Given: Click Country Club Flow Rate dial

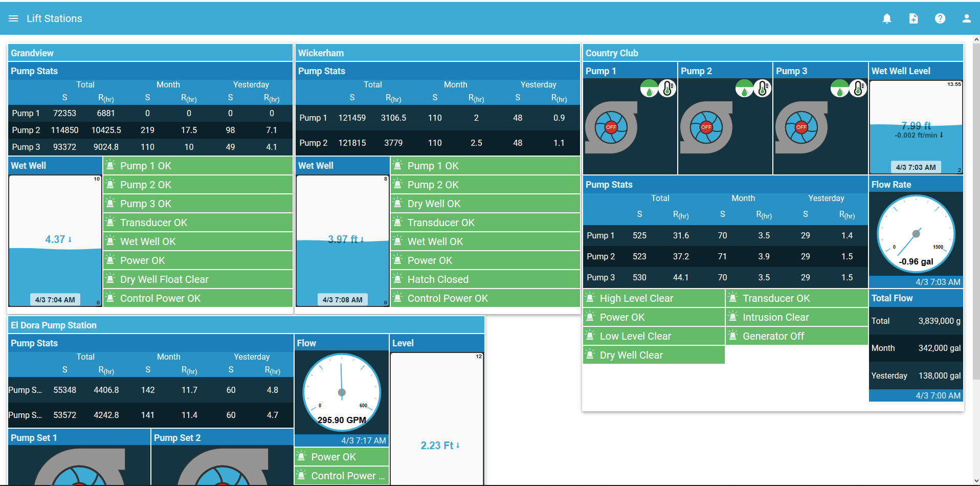Looking at the screenshot, I should tap(916, 234).
